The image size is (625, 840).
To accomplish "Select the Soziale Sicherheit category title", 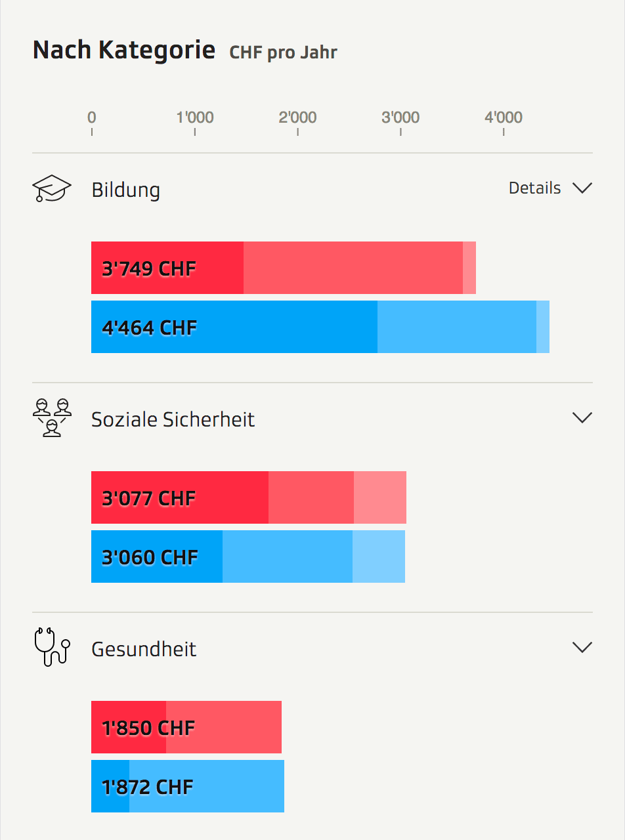I will (173, 419).
